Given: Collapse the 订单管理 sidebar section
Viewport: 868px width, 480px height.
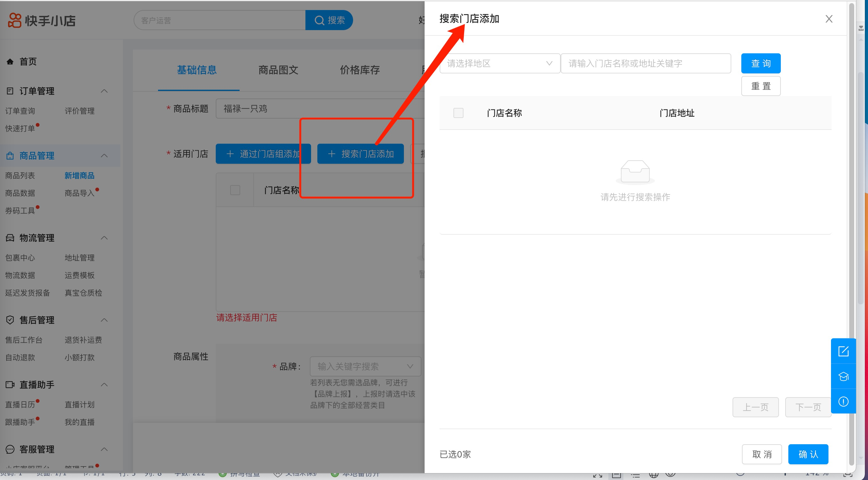Looking at the screenshot, I should 104,91.
